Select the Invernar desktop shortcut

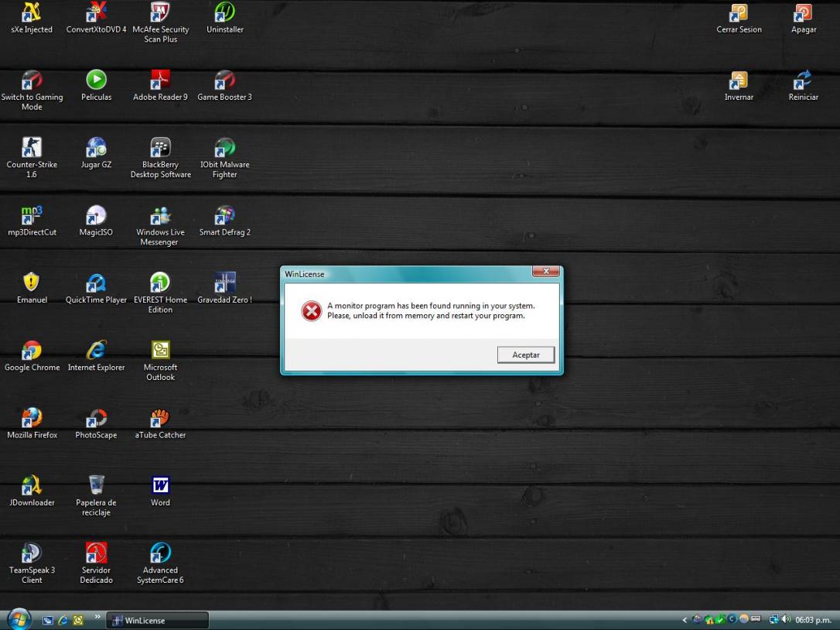739,85
